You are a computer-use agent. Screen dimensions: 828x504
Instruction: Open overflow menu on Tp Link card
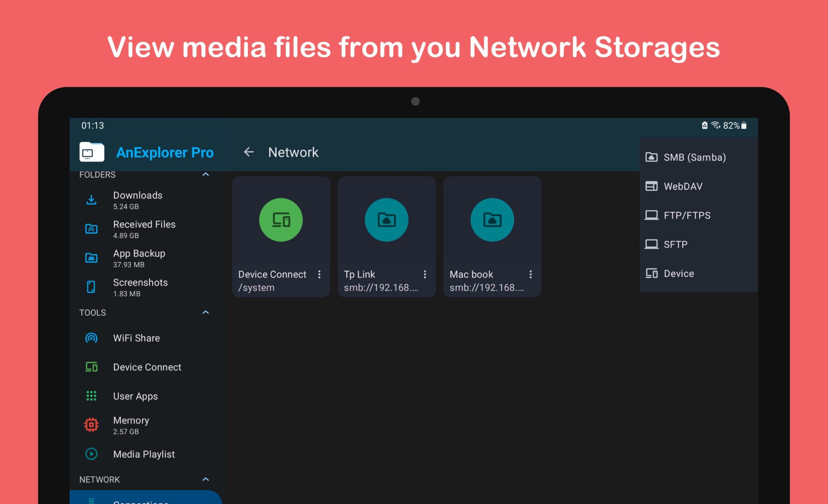425,274
